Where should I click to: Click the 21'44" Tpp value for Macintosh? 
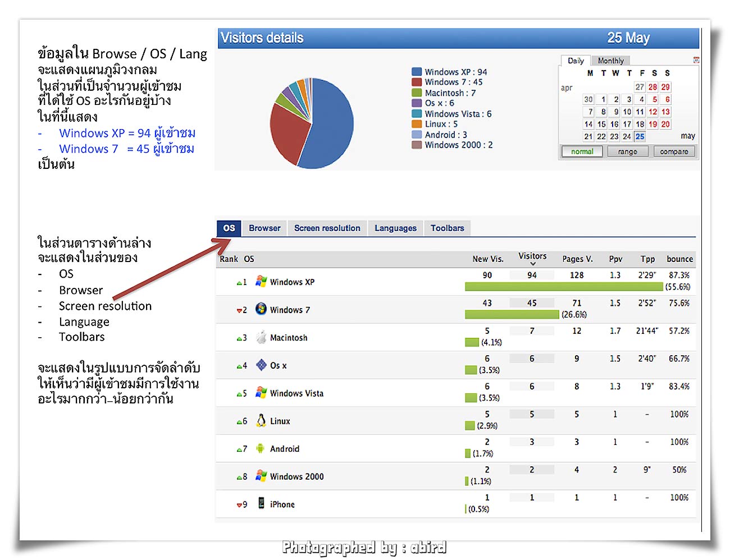point(647,331)
